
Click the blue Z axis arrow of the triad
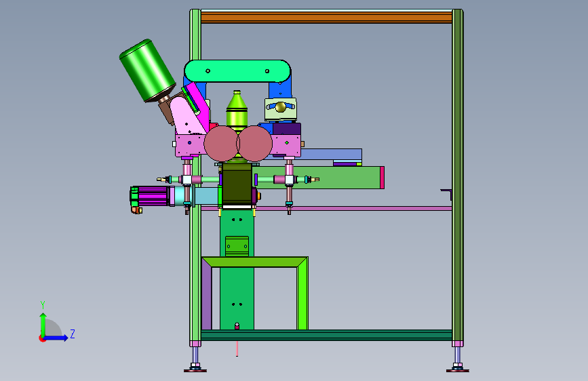[x=56, y=338]
